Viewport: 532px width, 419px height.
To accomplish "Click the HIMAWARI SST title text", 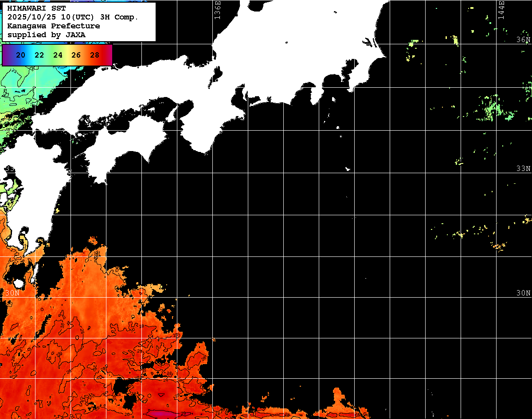I will pos(36,8).
